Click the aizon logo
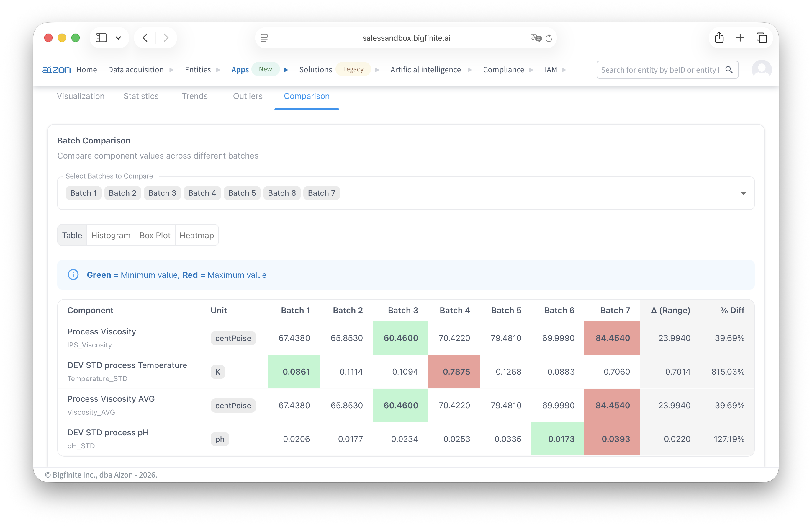The image size is (812, 526). 56,70
